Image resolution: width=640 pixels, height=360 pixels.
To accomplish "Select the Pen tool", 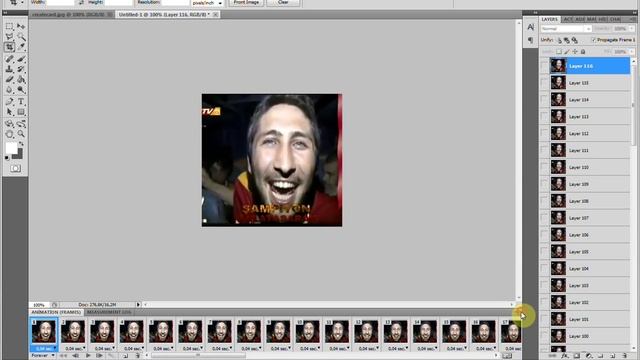I will click(9, 101).
